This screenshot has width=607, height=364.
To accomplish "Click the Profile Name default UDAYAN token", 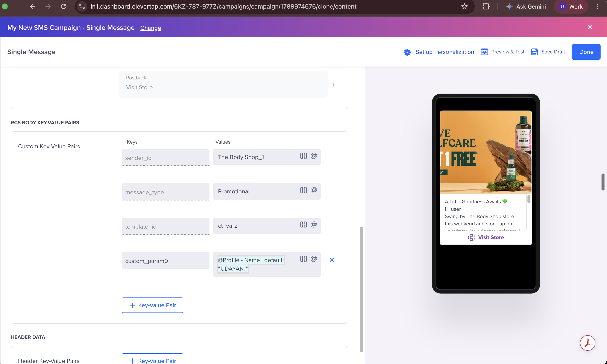I will (251, 264).
